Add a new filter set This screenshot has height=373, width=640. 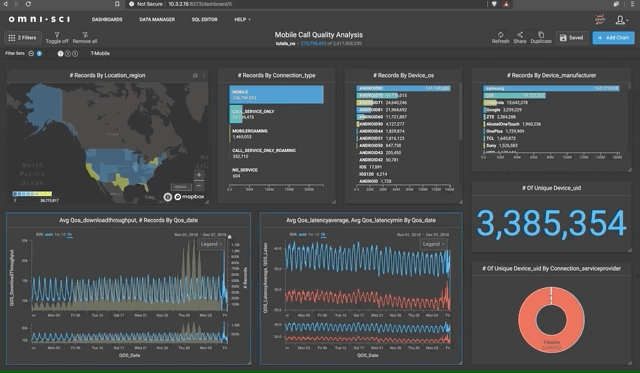39,53
